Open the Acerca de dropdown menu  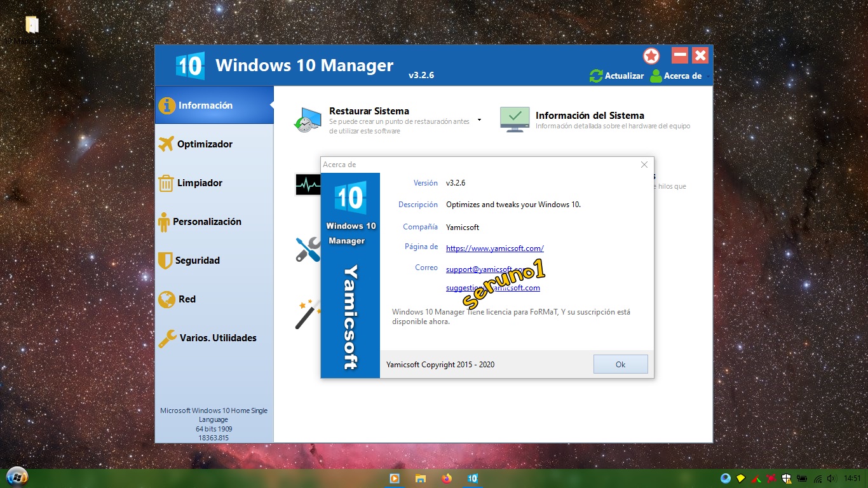tap(680, 76)
